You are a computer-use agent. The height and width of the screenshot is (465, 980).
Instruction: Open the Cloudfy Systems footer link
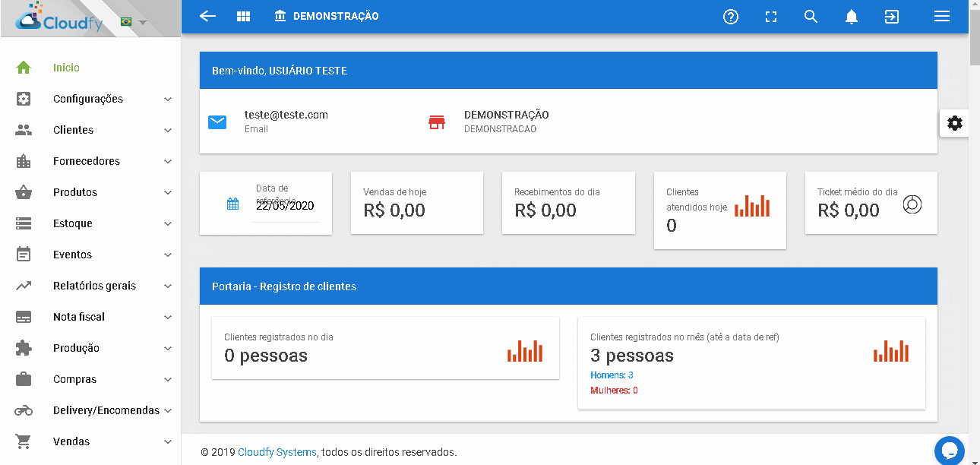(x=277, y=452)
